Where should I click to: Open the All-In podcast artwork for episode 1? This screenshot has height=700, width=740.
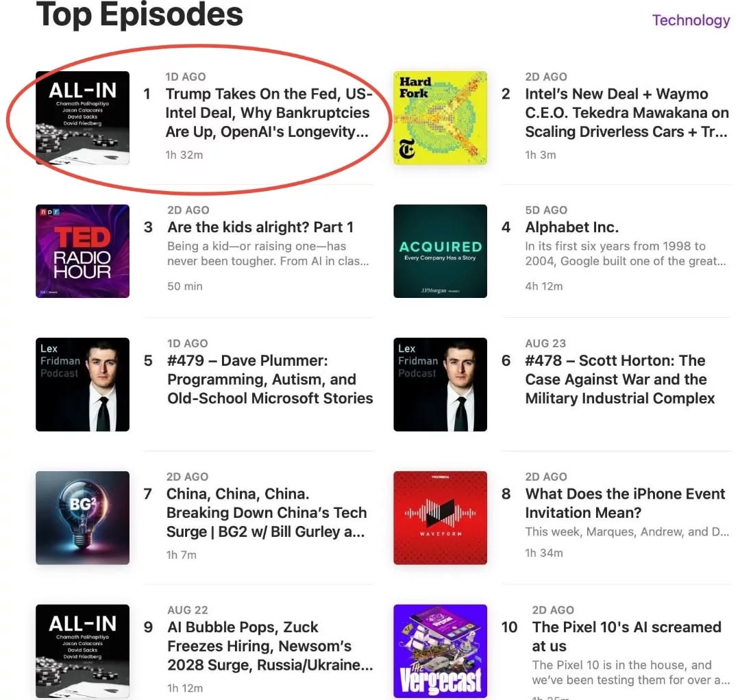[83, 117]
